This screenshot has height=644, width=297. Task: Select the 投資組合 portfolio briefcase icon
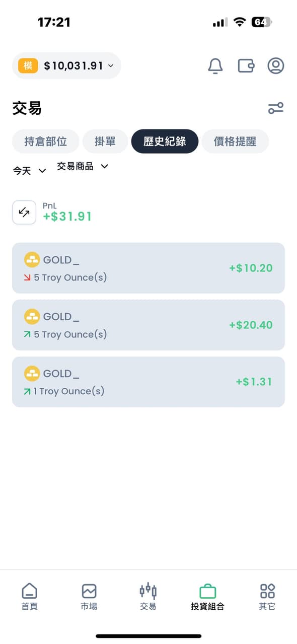(207, 591)
